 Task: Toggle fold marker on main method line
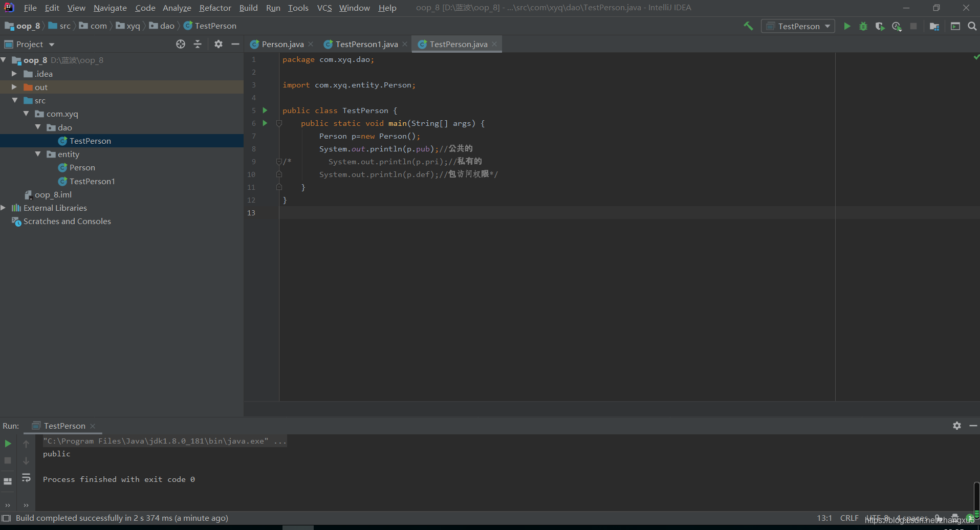pos(279,123)
